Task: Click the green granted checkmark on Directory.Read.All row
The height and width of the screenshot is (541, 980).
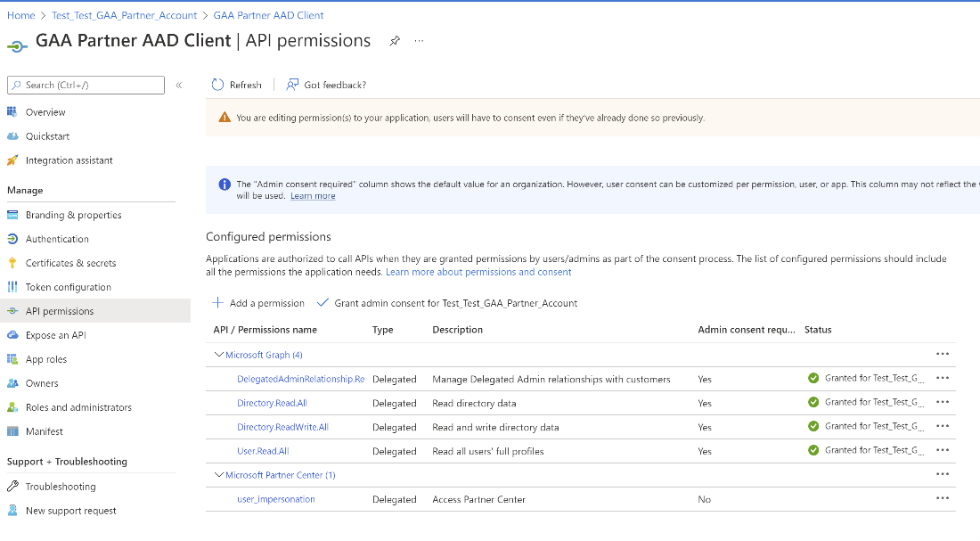Action: point(813,402)
